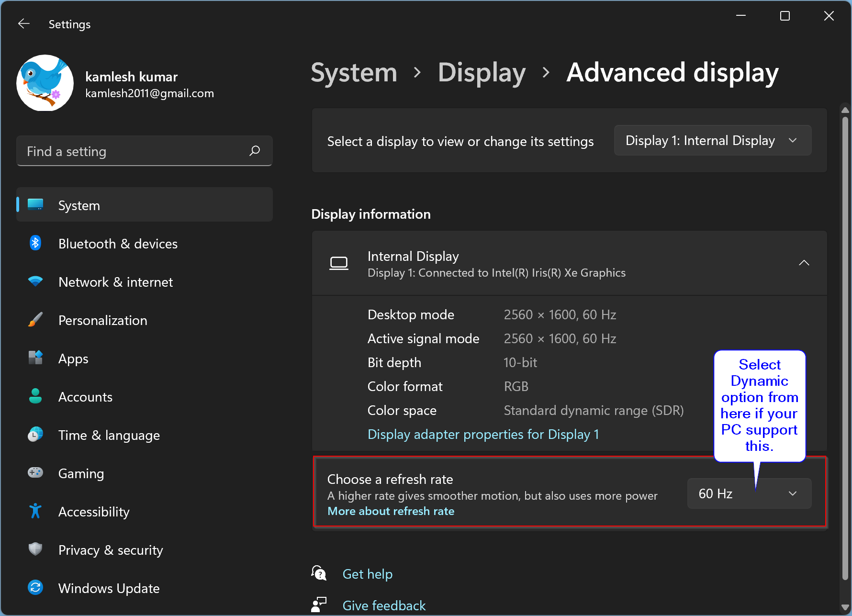Click the kamlesh kumar account name
The width and height of the screenshot is (852, 616).
[132, 77]
